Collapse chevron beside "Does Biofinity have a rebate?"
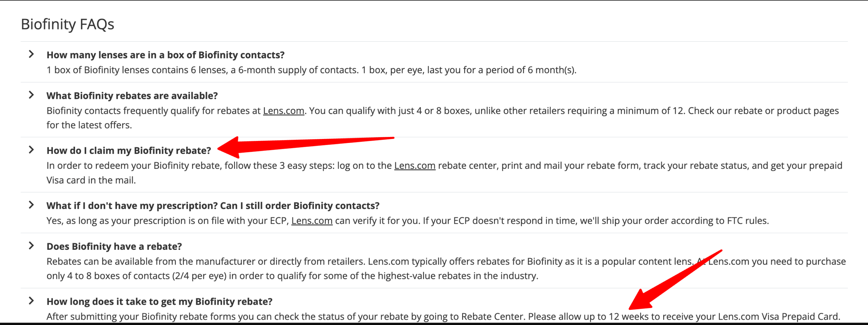The image size is (868, 325). click(x=31, y=246)
